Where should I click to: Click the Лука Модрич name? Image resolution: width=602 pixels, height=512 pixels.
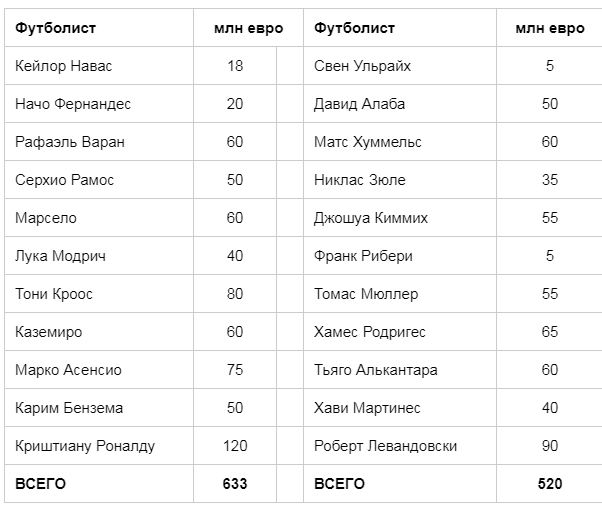pos(59,256)
